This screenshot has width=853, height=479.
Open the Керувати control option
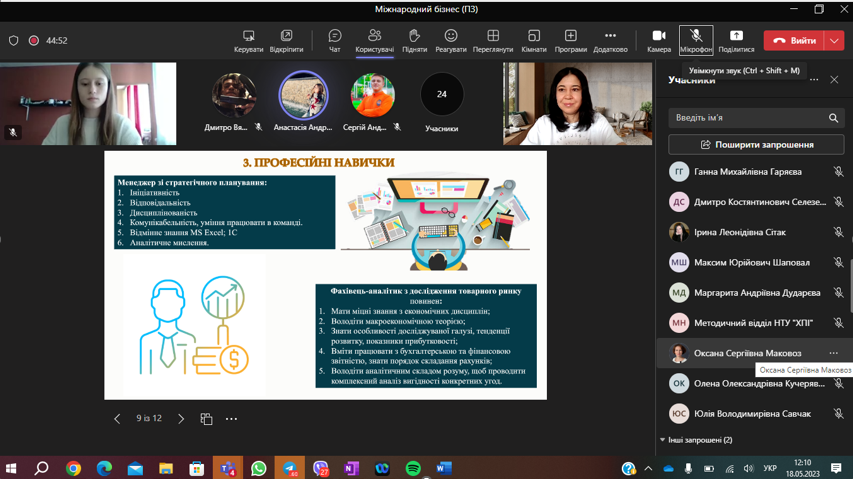coord(249,40)
